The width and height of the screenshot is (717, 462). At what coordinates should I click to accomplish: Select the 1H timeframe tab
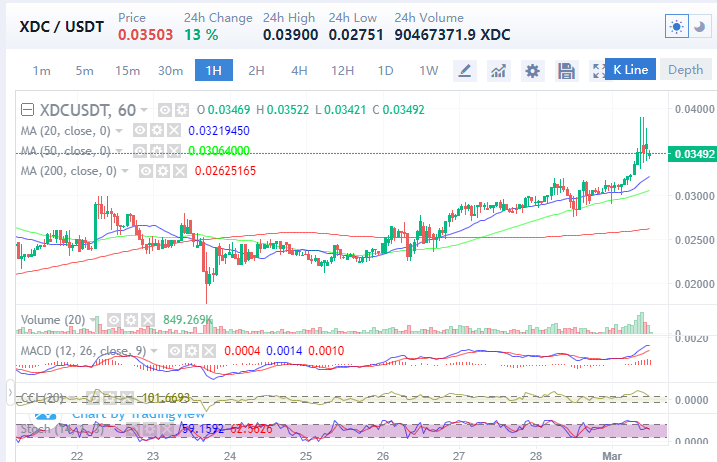(213, 70)
